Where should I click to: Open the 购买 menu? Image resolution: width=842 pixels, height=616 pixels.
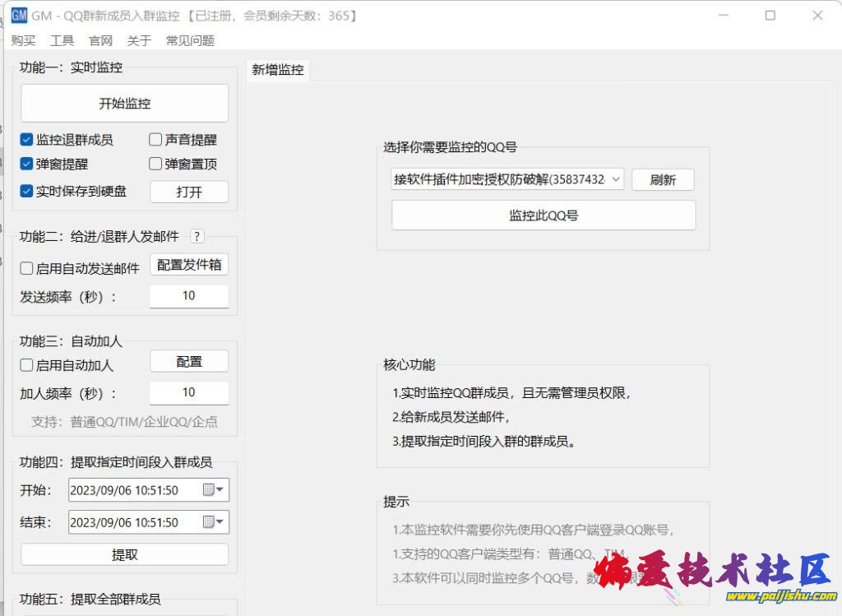(x=23, y=40)
